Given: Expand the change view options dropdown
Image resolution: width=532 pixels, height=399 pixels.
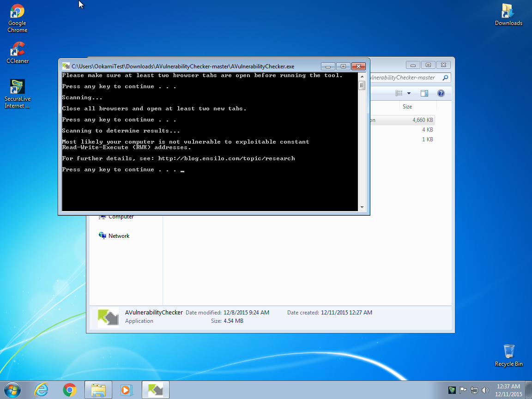Looking at the screenshot, I should coord(409,93).
